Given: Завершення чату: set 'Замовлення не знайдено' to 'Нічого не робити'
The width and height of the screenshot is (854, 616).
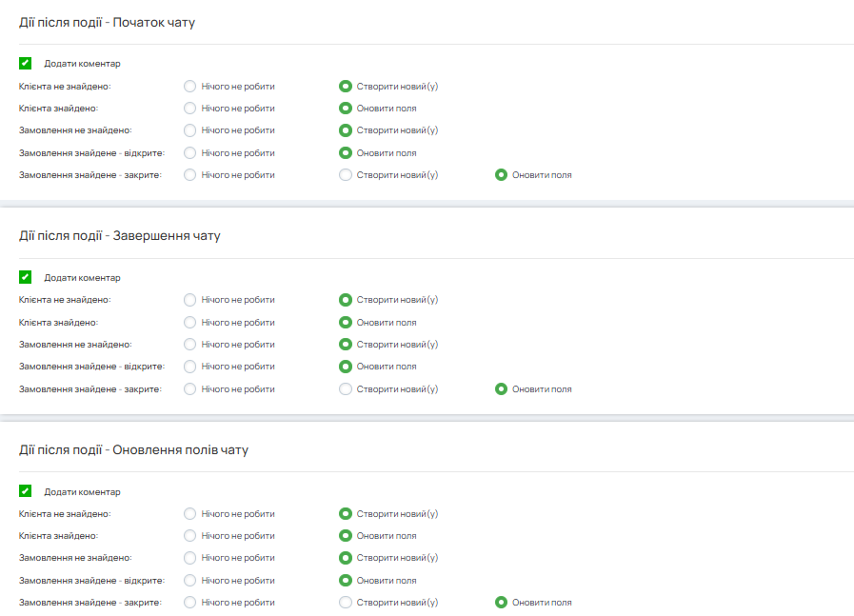Looking at the screenshot, I should [190, 345].
